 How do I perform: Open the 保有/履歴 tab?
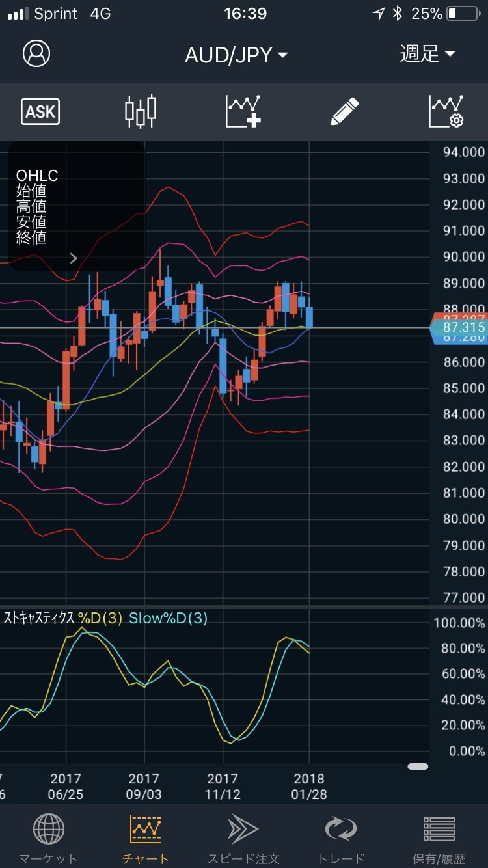[439, 840]
